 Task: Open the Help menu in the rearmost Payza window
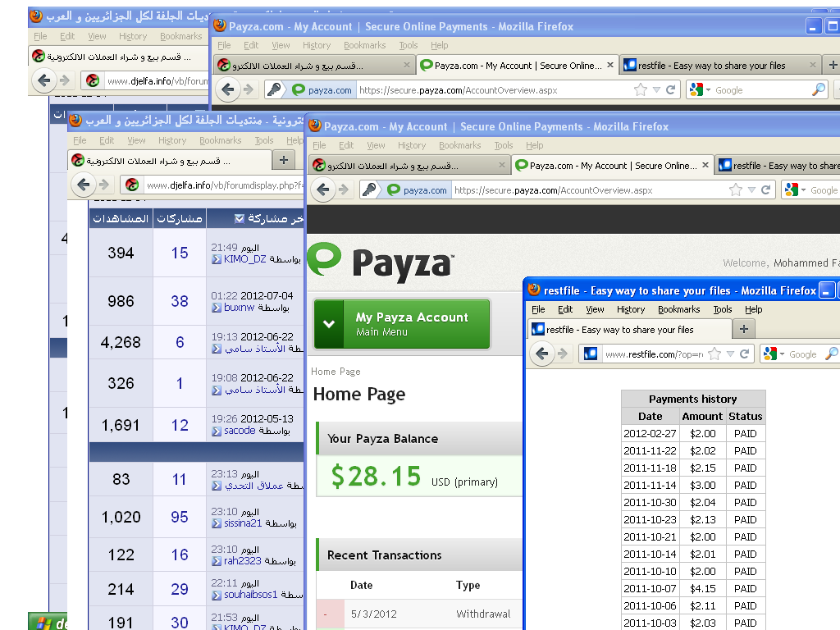(x=440, y=45)
